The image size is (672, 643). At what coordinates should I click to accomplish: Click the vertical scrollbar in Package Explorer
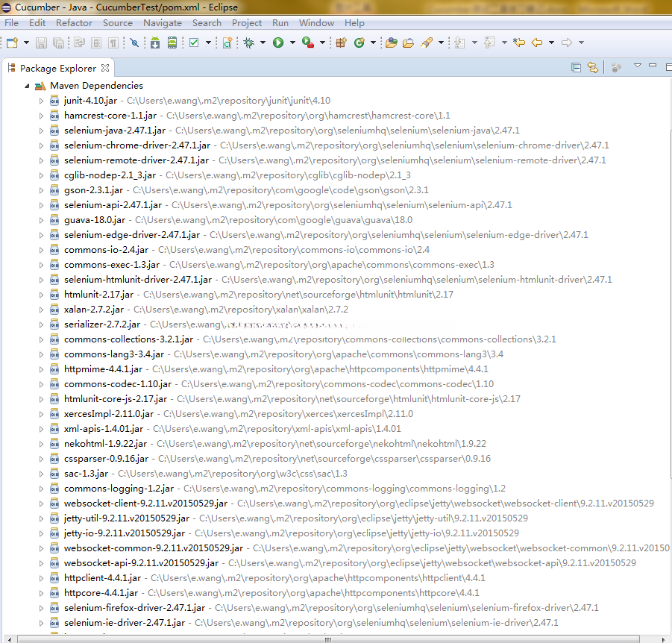pyautogui.click(x=670, y=304)
